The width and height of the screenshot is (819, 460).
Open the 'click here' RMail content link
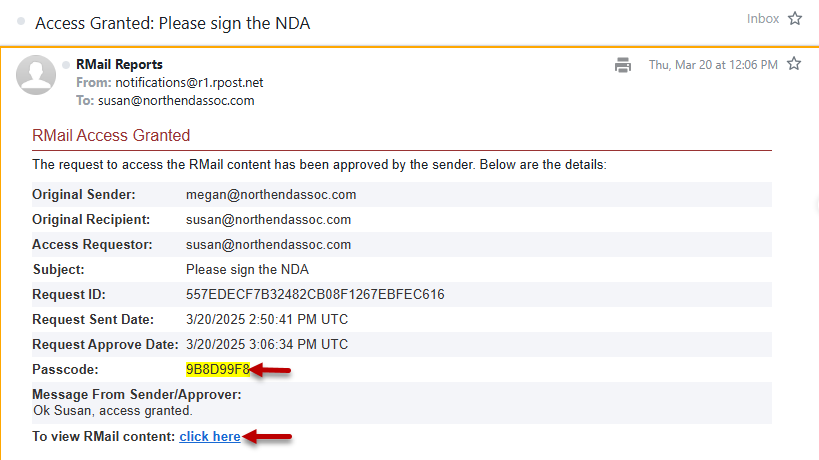coord(210,437)
